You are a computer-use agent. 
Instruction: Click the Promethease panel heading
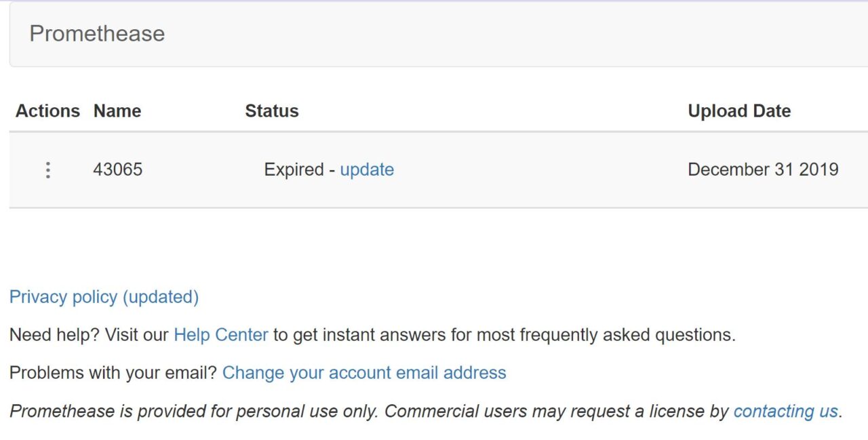point(97,34)
